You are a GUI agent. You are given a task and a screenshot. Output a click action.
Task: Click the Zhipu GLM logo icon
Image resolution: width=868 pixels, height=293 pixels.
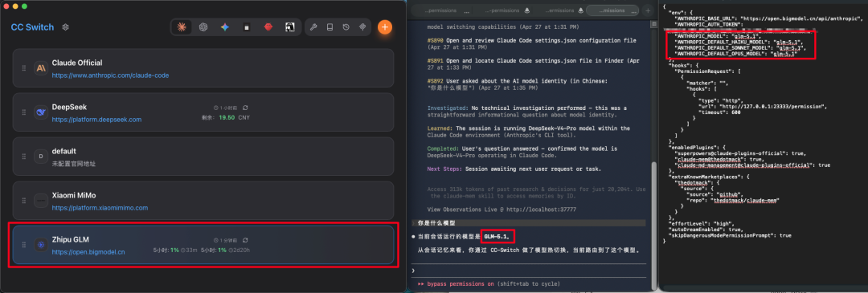coord(40,244)
